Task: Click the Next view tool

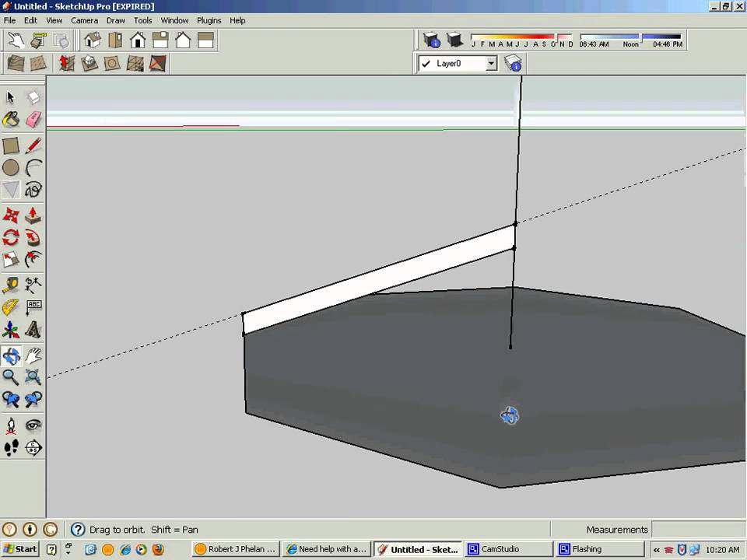Action: (x=33, y=399)
